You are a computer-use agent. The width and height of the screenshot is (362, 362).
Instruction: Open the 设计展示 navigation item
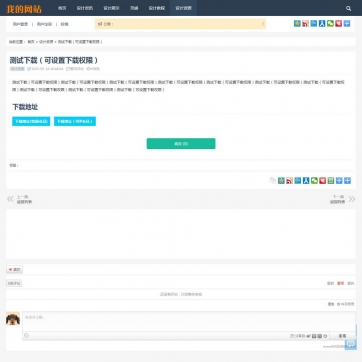[111, 8]
